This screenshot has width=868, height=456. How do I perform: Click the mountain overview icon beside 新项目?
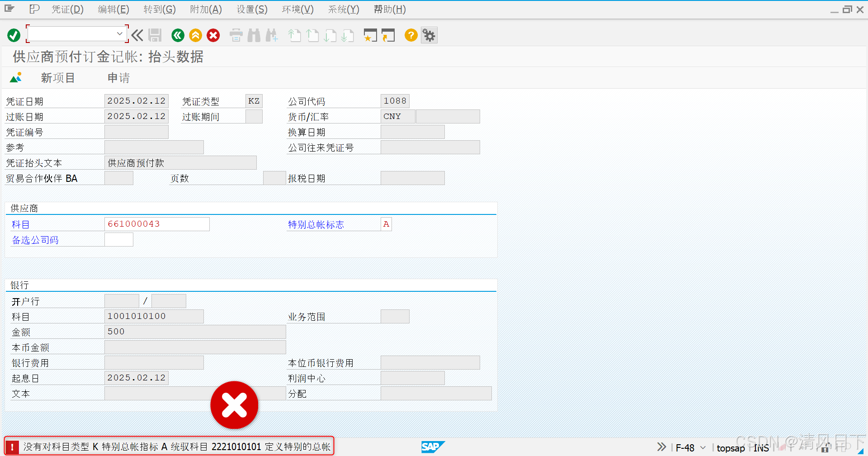pyautogui.click(x=16, y=78)
